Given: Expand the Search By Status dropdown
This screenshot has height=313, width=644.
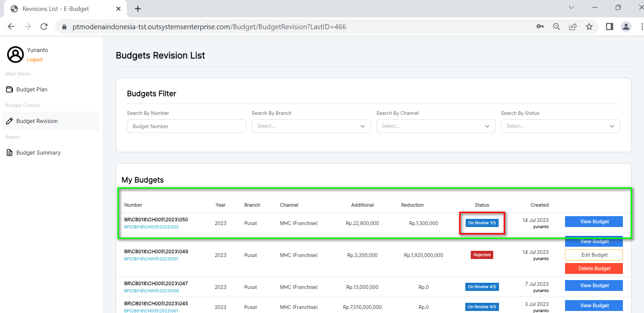Looking at the screenshot, I should coord(560,126).
